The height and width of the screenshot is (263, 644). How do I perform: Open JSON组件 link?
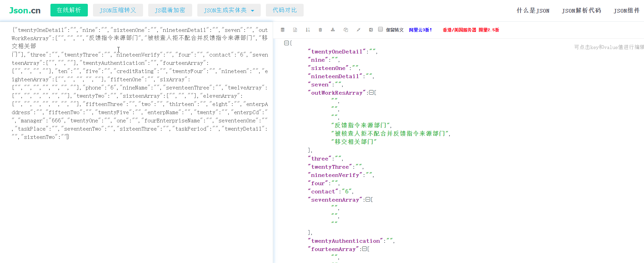pyautogui.click(x=627, y=11)
